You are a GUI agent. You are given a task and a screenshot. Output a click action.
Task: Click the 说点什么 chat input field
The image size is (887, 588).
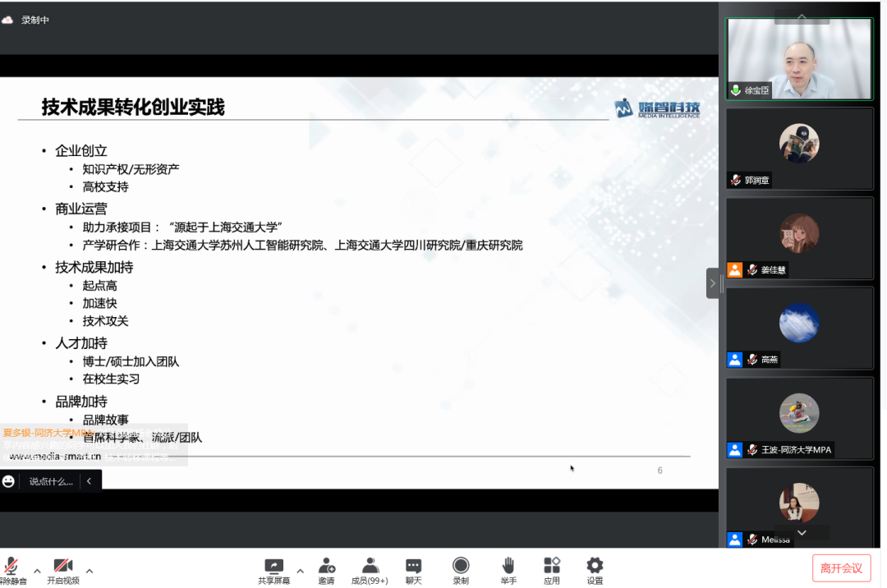pyautogui.click(x=49, y=480)
